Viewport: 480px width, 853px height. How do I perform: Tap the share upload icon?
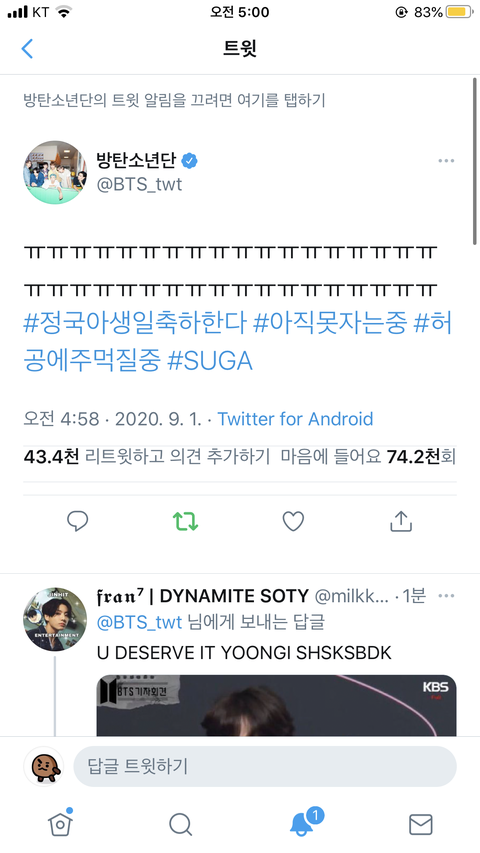(x=401, y=521)
